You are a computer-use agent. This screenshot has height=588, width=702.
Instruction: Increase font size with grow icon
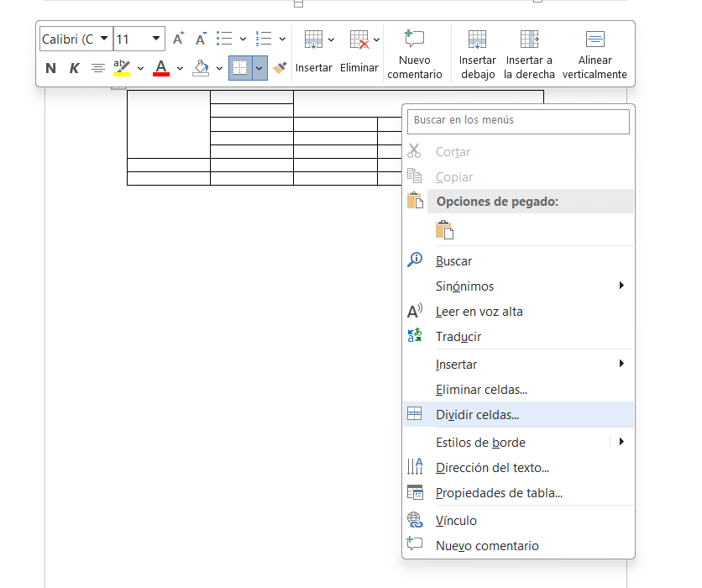tap(178, 39)
